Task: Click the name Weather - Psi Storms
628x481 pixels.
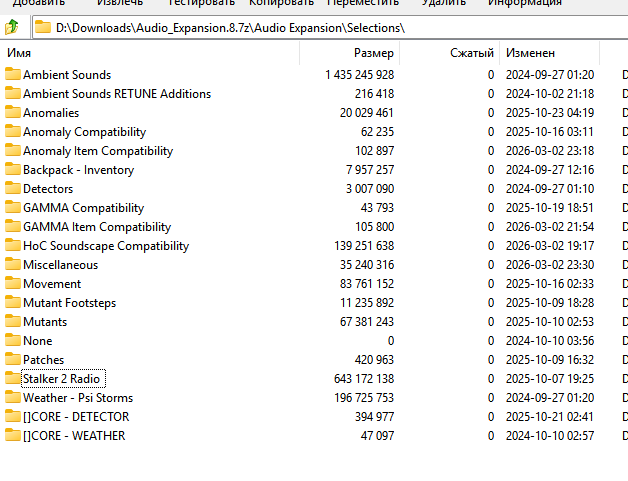Action: point(78,398)
